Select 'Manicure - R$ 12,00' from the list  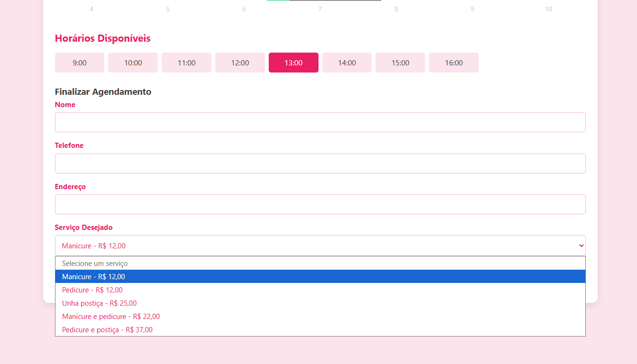coord(93,277)
